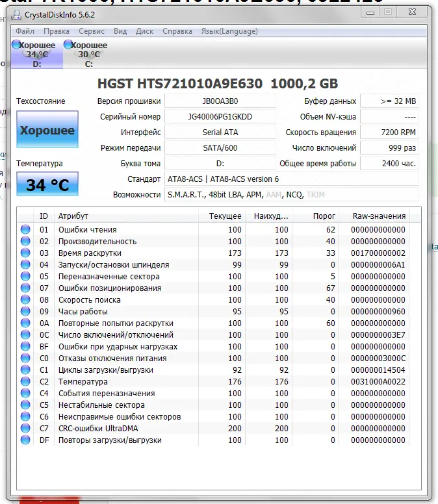
Task: Click the 7200 RPM rotation speed field
Action: coord(389,132)
